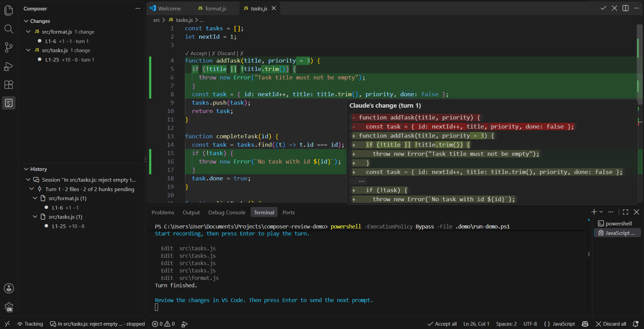
Task: Click Accept all in status bar
Action: [x=442, y=324]
